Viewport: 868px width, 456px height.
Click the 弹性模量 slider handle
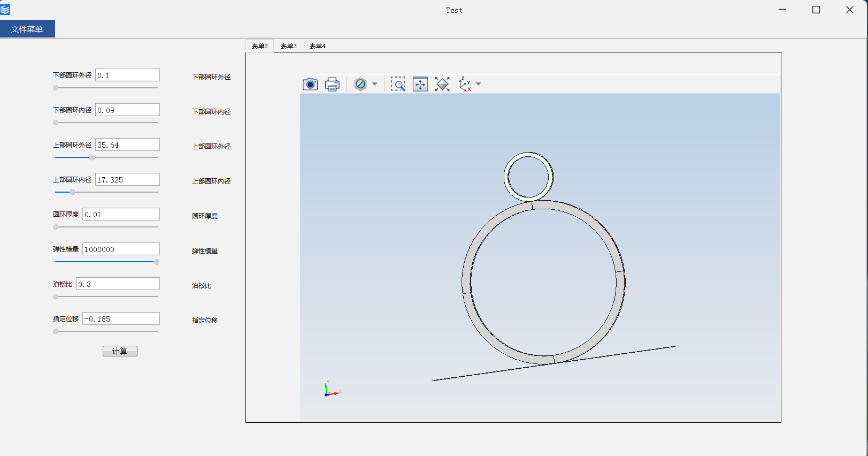(156, 262)
